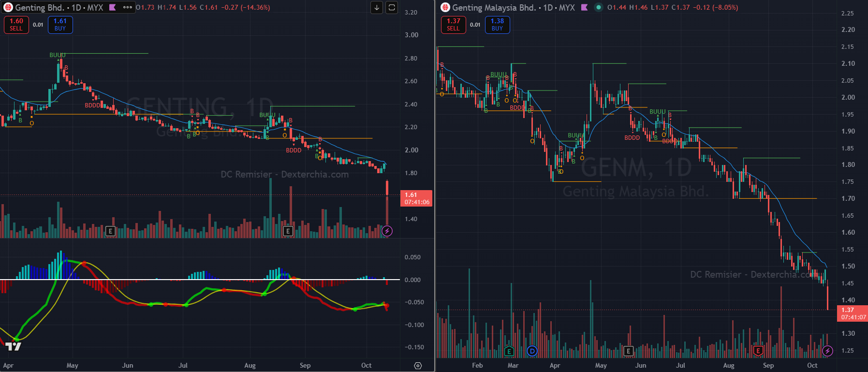868x372 pixels.
Task: Click the 0.01 spread on Genting Bhd.
Action: (x=38, y=25)
